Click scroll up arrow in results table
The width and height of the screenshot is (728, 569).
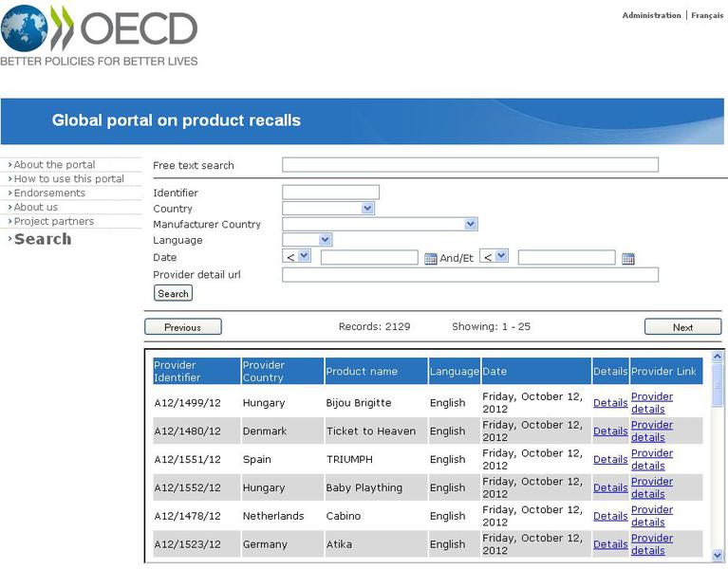717,357
